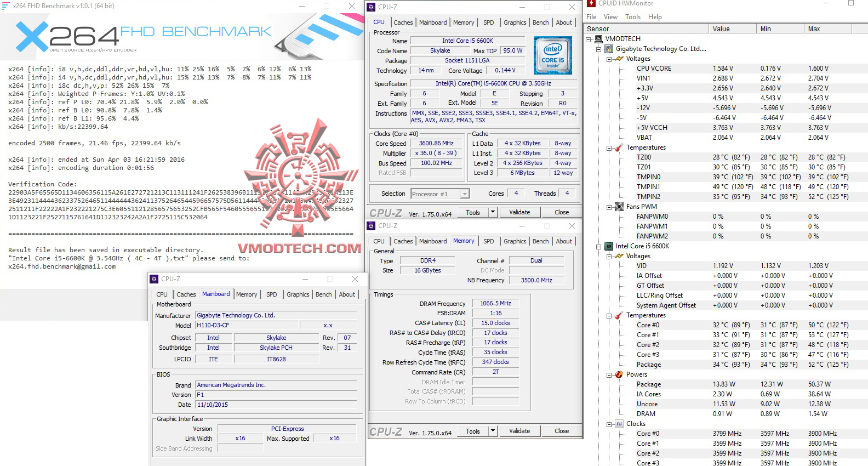The width and height of the screenshot is (868, 466).
Task: Click the CPU-Z icon in the Mainboard tab window title bar
Action: click(154, 279)
